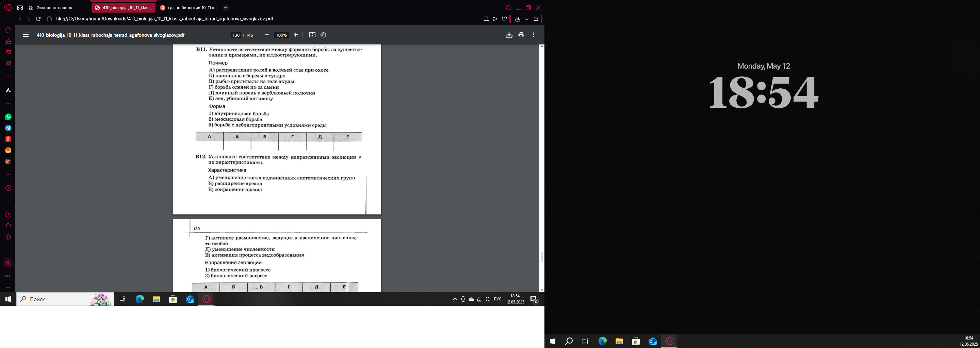Click the PDF page number field
The width and height of the screenshot is (980, 348).
(236, 35)
